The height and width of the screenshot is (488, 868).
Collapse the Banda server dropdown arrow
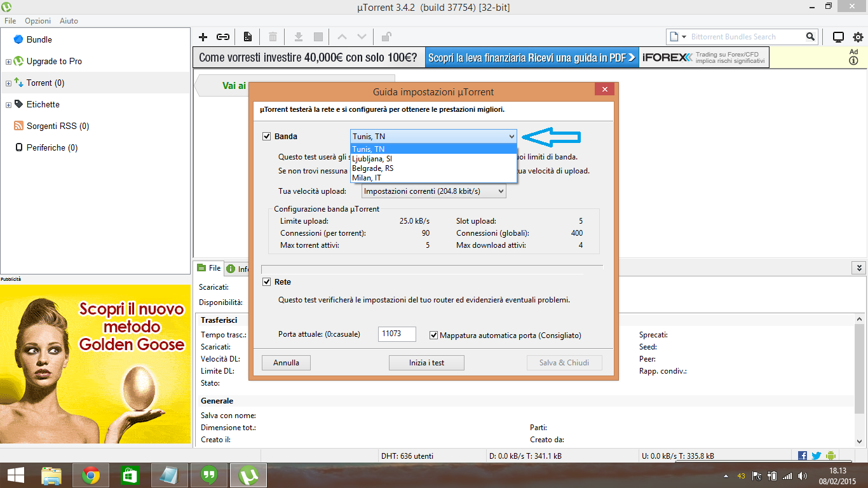point(512,136)
